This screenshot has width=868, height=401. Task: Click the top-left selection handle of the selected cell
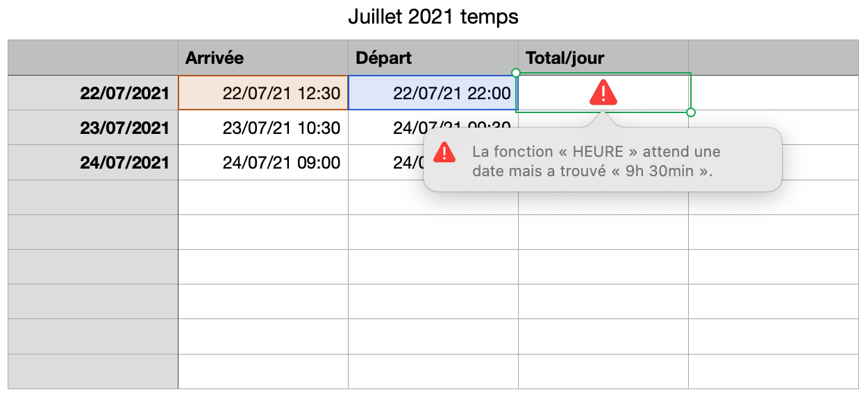coord(515,72)
